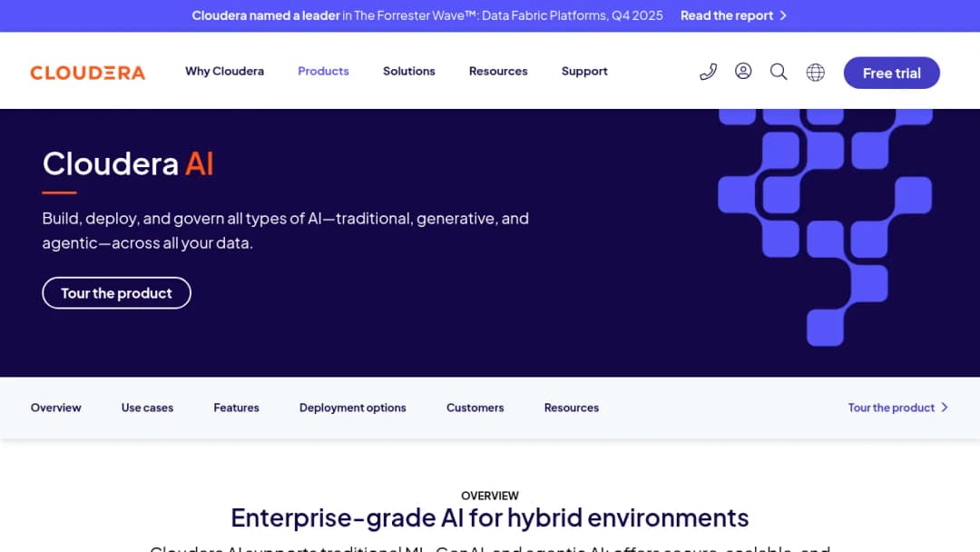The image size is (980, 552).
Task: Click the OVERVIEW label
Action: [490, 496]
